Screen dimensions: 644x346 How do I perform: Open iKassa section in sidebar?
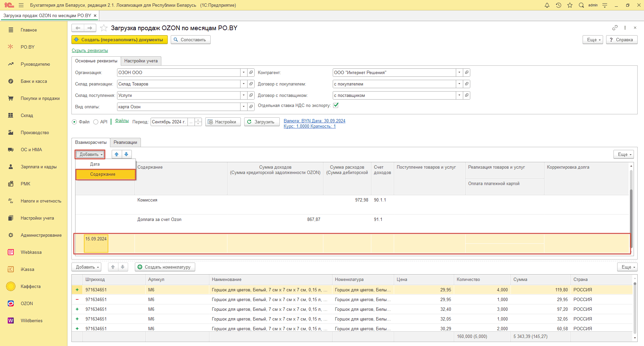(x=28, y=269)
